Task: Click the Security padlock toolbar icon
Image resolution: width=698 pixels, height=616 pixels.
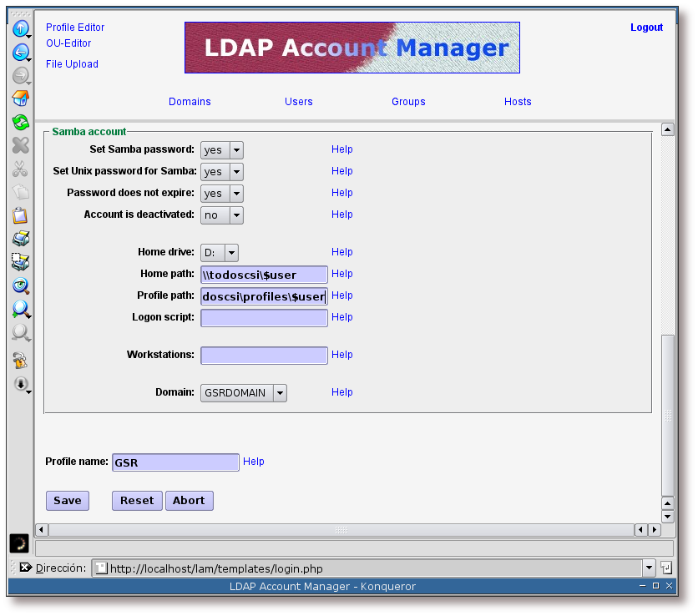Action: [x=20, y=361]
